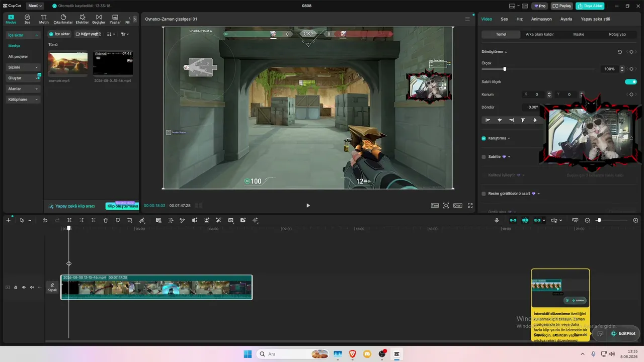Open the Metin text tab

pyautogui.click(x=44, y=19)
